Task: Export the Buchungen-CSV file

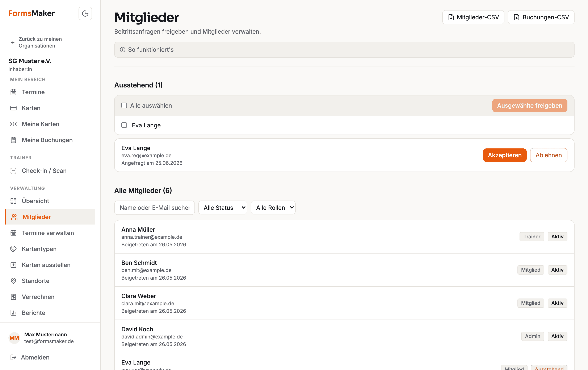Action: [x=541, y=17]
